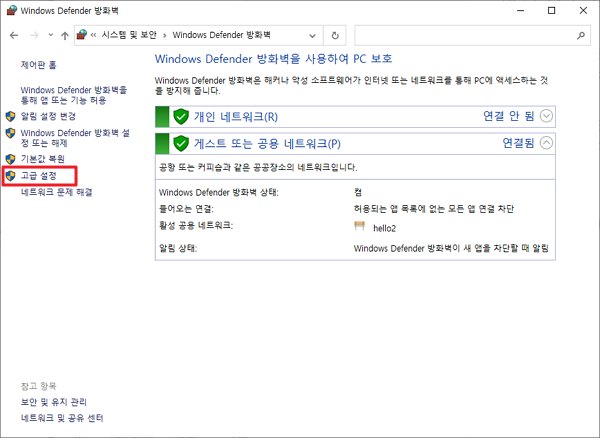Open Windows Defender 방화벽 설정 또는 해제
The height and width of the screenshot is (438, 600).
75,138
